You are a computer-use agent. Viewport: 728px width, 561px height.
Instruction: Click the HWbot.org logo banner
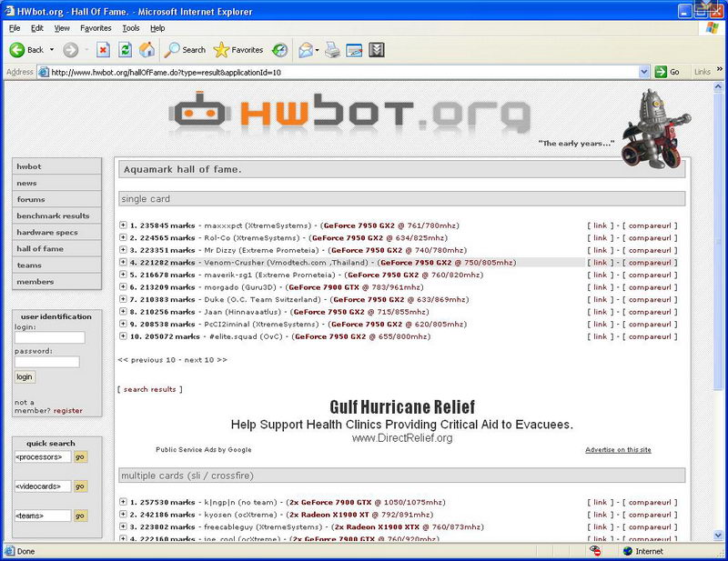click(349, 113)
